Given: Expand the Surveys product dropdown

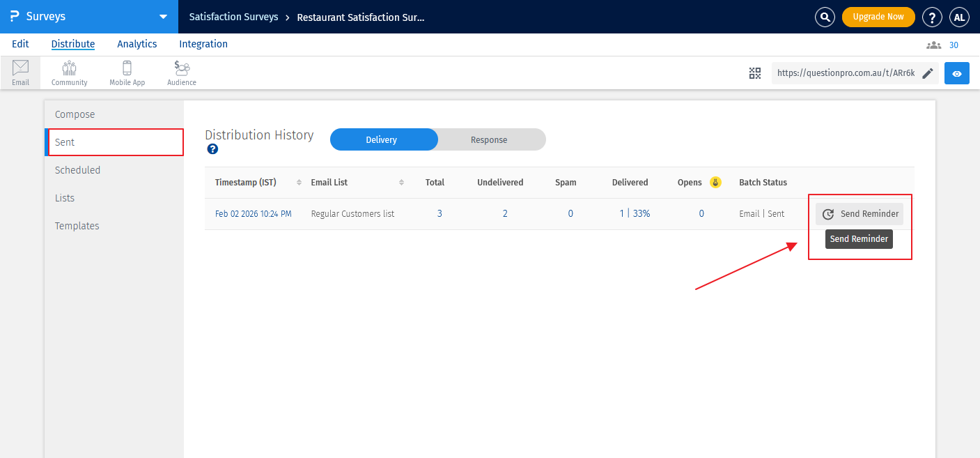Looking at the screenshot, I should pos(163,17).
